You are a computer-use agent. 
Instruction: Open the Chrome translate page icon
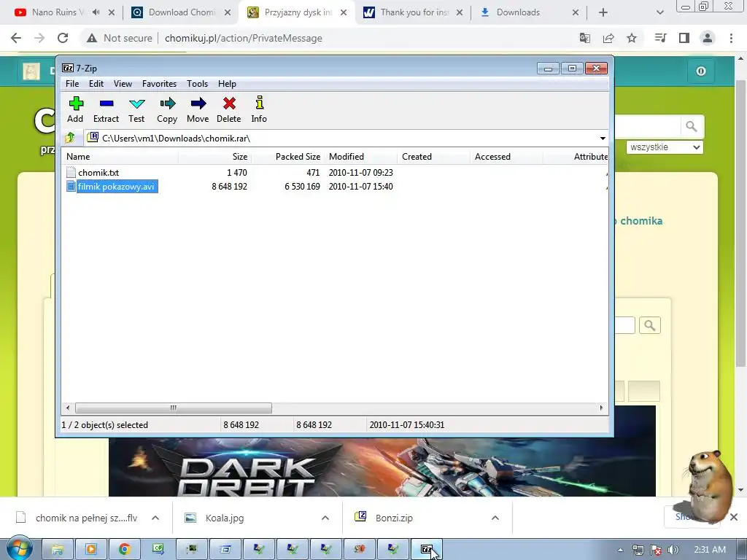(x=585, y=38)
